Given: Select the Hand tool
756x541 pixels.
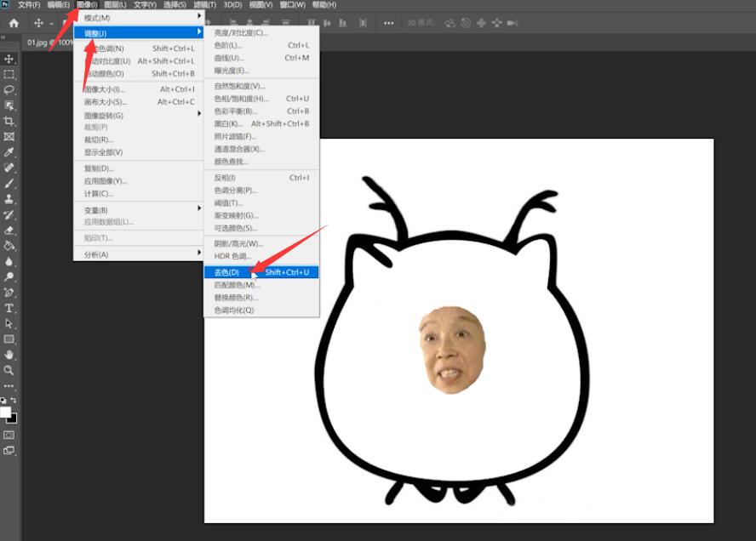Looking at the screenshot, I should tap(9, 355).
